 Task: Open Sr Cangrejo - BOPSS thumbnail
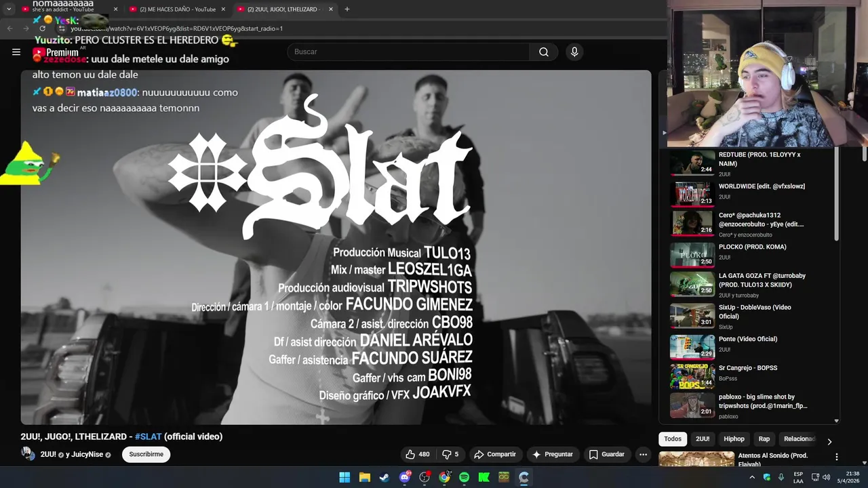pos(692,375)
